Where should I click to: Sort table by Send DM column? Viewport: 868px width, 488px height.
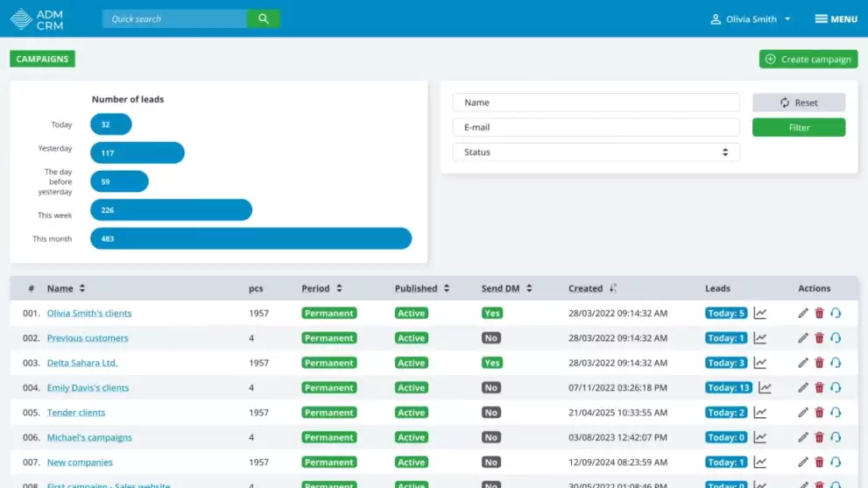point(506,288)
